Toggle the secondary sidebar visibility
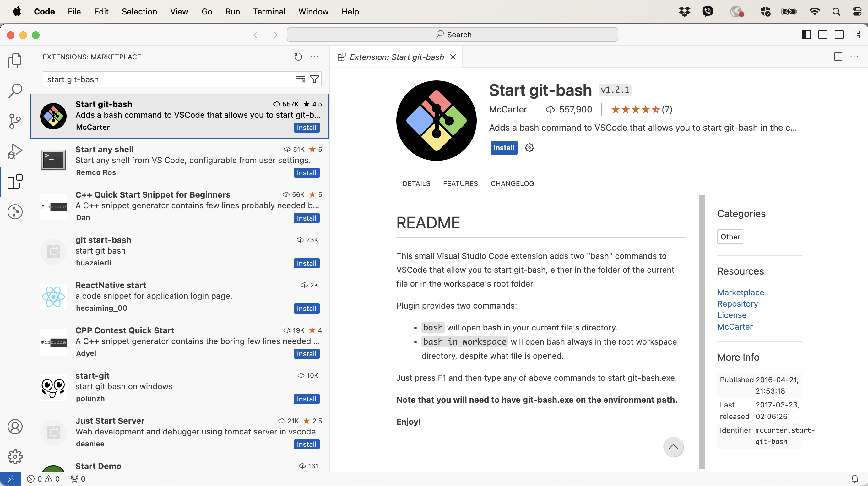The width and height of the screenshot is (868, 486). pyautogui.click(x=839, y=34)
